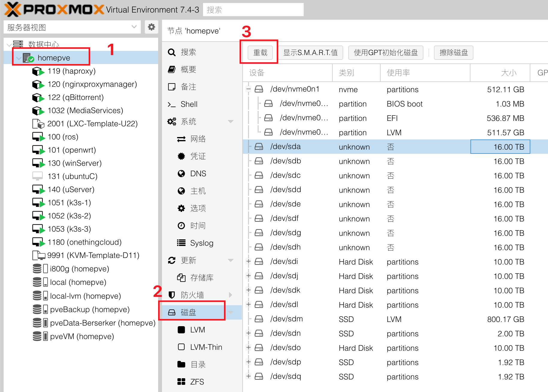Click the 擦除磁盘 wipe disk button

coord(453,53)
